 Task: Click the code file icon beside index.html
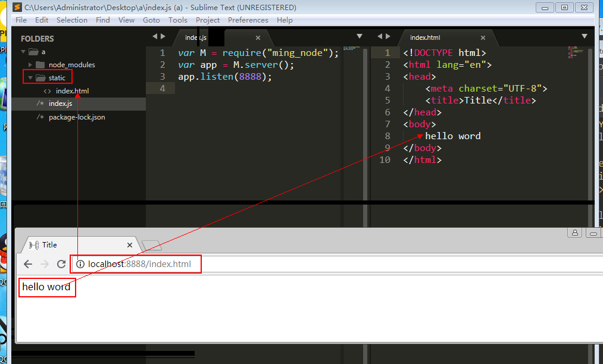pyautogui.click(x=47, y=91)
